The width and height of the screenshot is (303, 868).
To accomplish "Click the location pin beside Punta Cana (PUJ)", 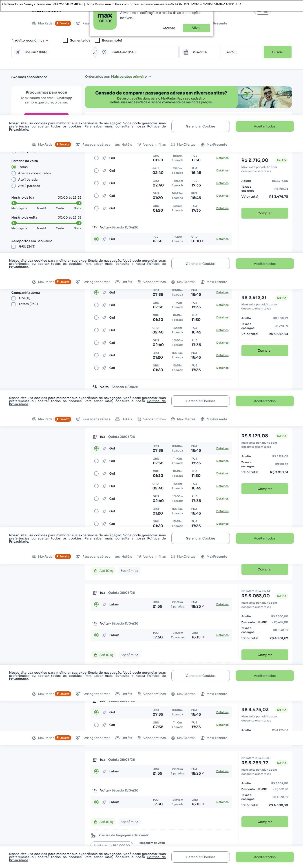I will (x=104, y=52).
